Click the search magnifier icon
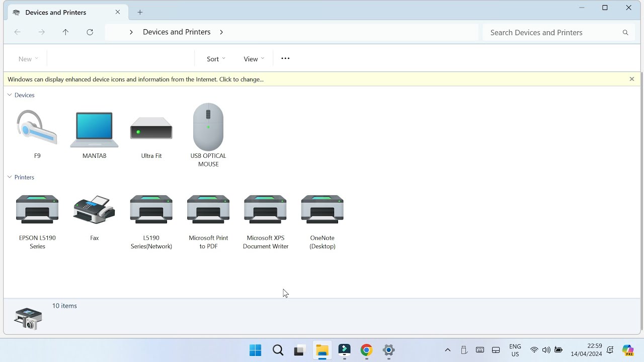Viewport: 644px width, 362px height. tap(625, 33)
